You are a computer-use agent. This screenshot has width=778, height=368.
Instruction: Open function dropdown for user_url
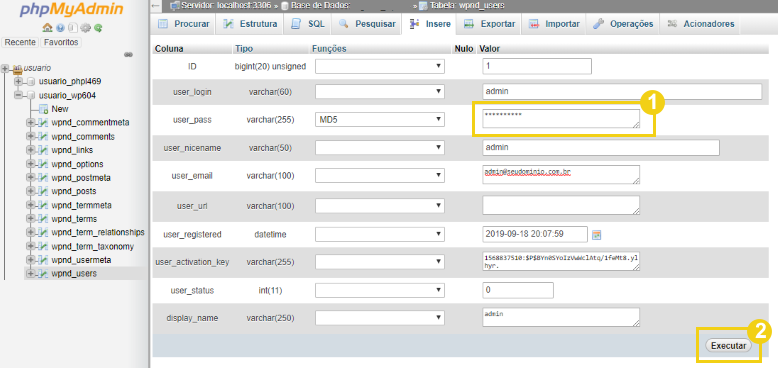click(380, 206)
